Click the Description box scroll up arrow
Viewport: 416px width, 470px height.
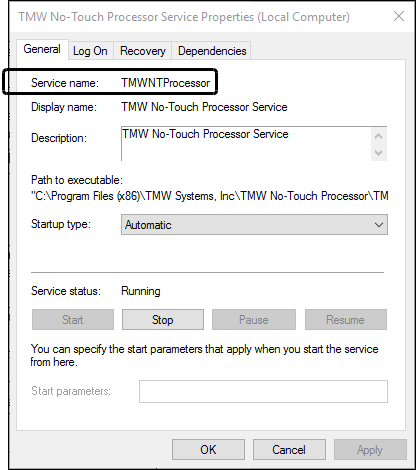click(x=378, y=136)
